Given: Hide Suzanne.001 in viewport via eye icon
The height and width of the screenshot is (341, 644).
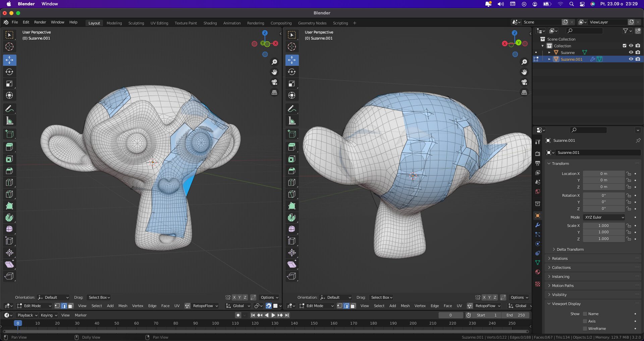Looking at the screenshot, I should [x=631, y=59].
